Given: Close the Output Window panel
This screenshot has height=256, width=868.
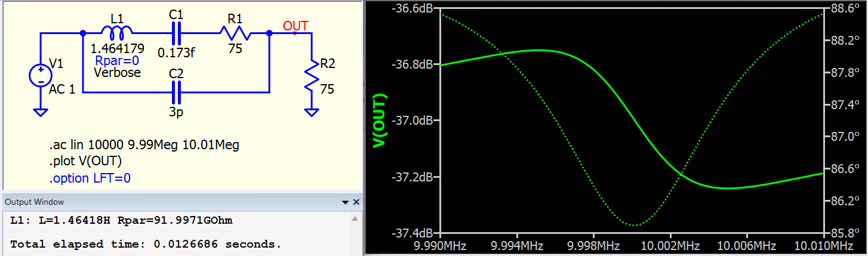Looking at the screenshot, I should click(x=356, y=202).
